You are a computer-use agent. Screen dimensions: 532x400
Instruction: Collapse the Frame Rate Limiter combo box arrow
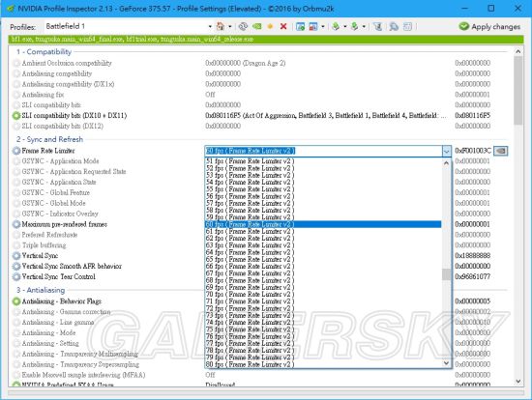point(447,151)
